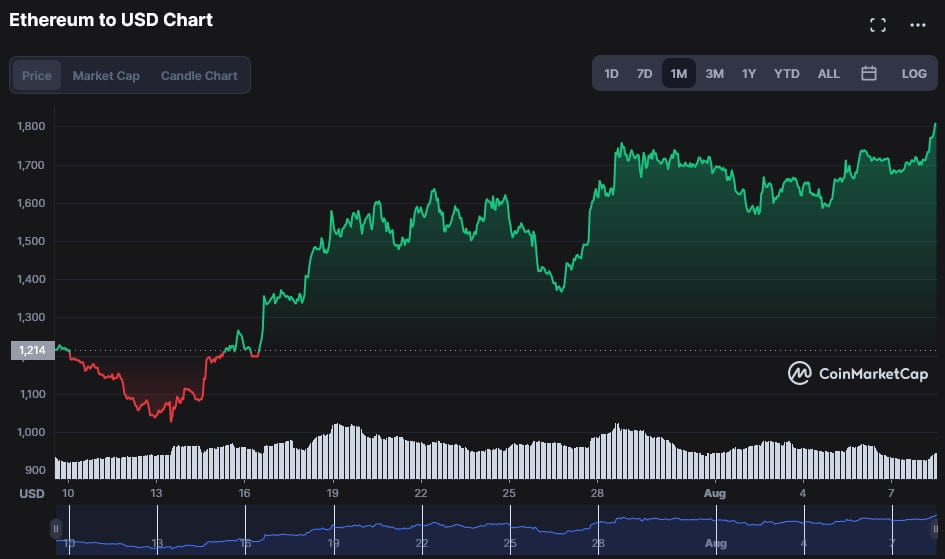Click the CoinMarketCap logo watermark
The width and height of the screenshot is (945, 559).
tap(858, 373)
